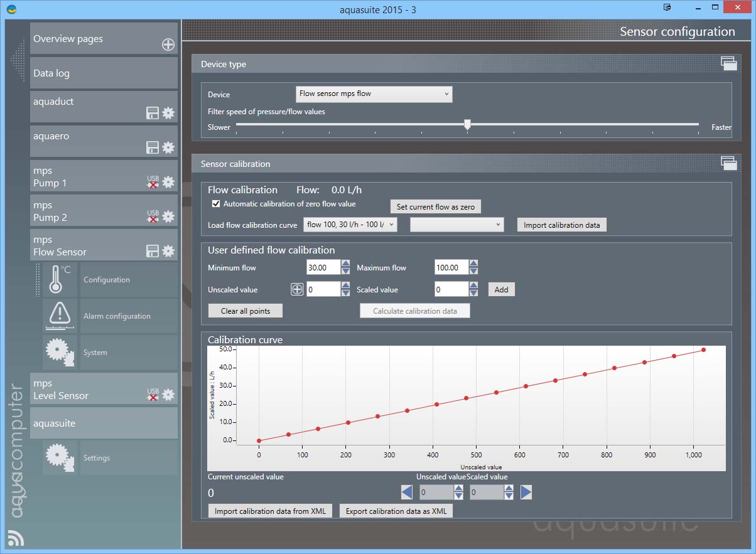Click Minimum flow spinner arrows
This screenshot has height=554, width=756.
coord(346,267)
